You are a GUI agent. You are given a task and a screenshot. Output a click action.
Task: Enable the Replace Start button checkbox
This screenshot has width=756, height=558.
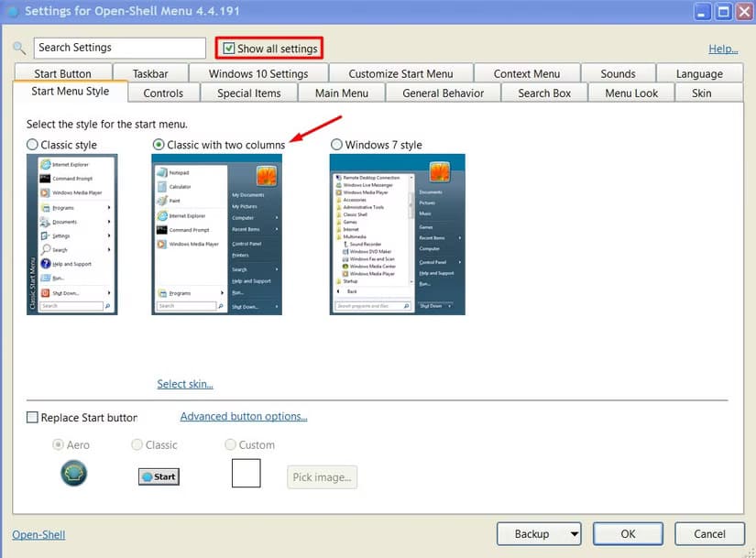[33, 418]
